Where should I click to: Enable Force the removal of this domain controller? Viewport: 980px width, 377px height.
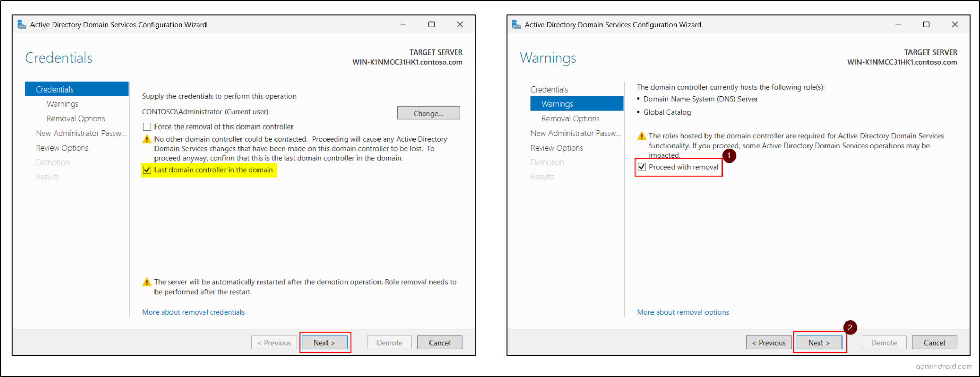147,127
